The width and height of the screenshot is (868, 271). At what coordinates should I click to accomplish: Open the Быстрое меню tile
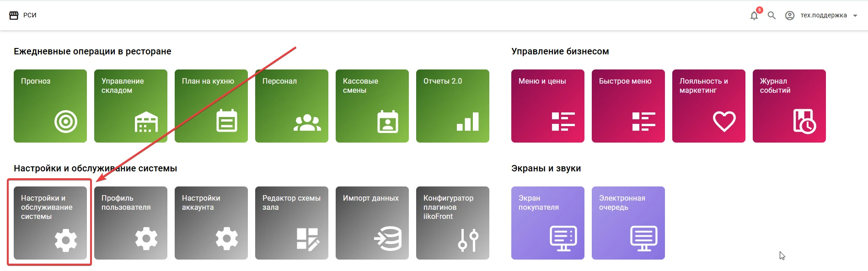628,106
